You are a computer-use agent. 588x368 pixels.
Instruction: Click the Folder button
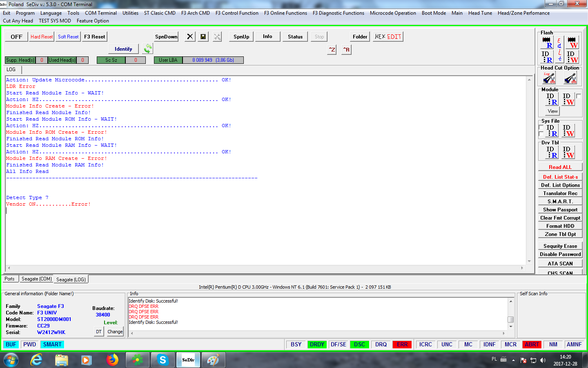(x=360, y=37)
